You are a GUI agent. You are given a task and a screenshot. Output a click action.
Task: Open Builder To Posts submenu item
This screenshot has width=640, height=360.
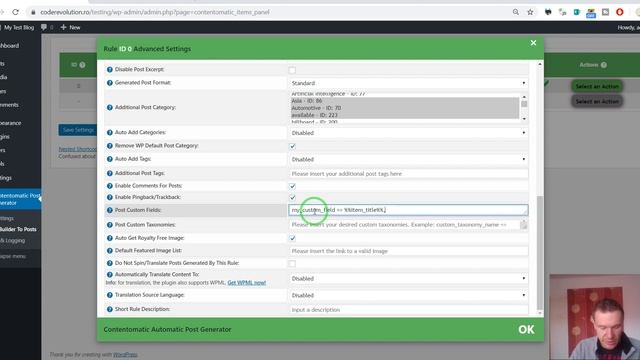(18, 229)
